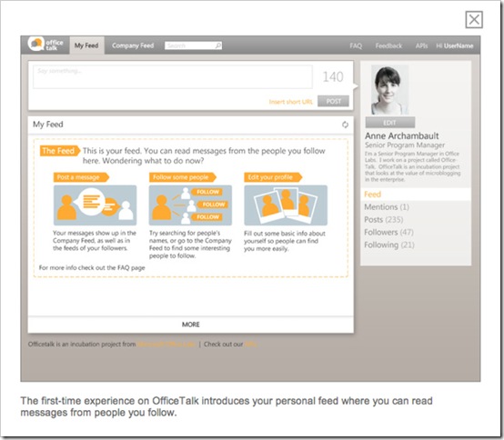Click the My Feed panel heading
The width and height of the screenshot is (504, 440).
tap(48, 125)
